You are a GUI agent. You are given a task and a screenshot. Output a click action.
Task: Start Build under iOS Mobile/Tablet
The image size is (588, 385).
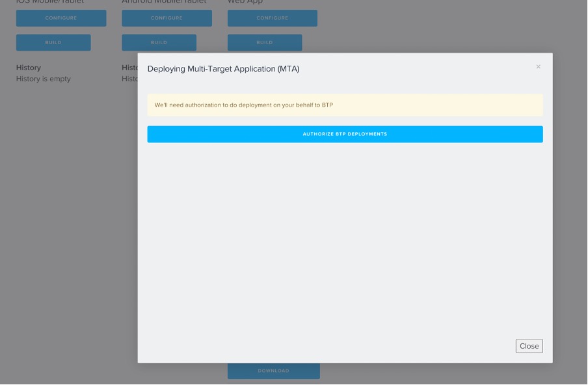point(53,43)
